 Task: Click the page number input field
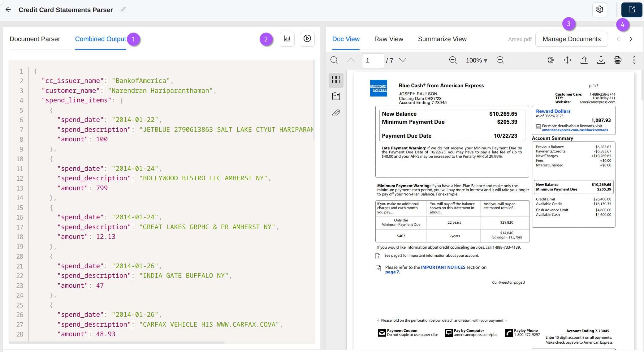click(x=373, y=60)
